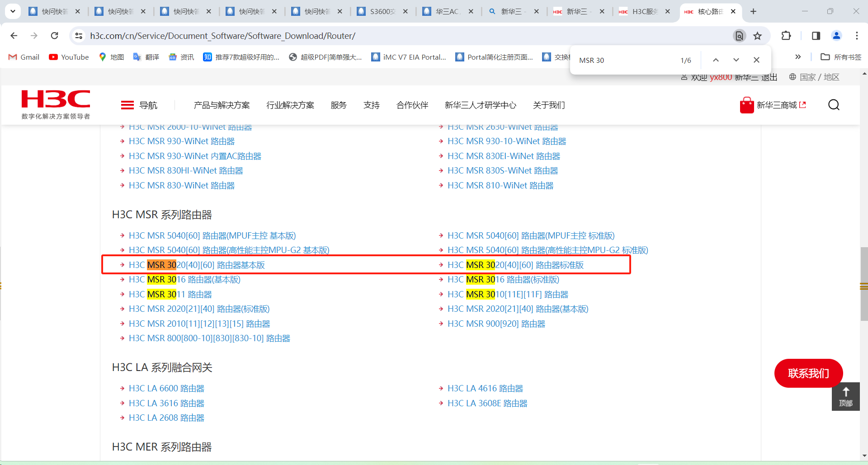View site information in the address bar

(79, 36)
